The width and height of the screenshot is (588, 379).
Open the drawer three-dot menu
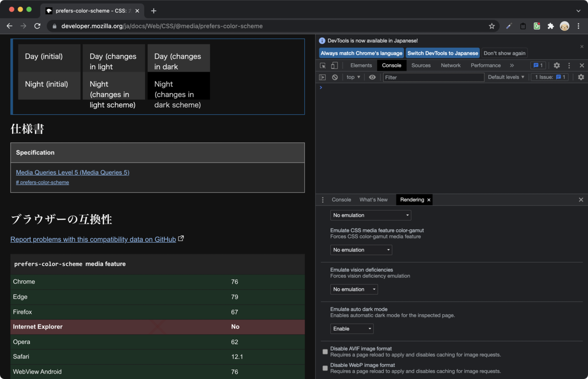tap(322, 200)
